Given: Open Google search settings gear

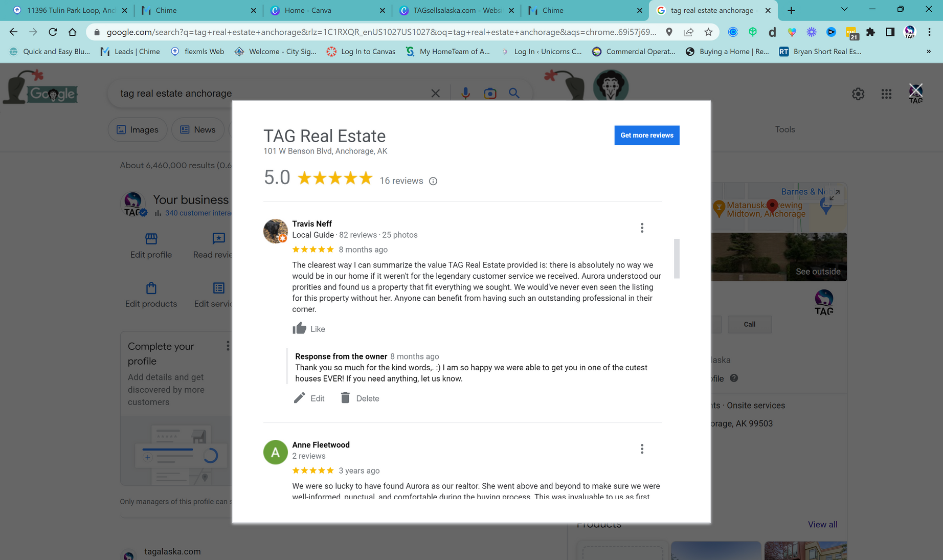Looking at the screenshot, I should tap(858, 94).
